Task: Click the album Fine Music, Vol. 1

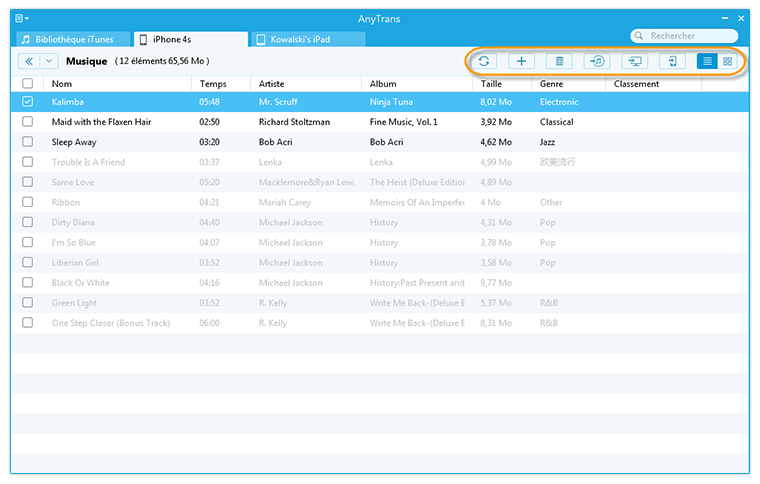Action: [403, 122]
